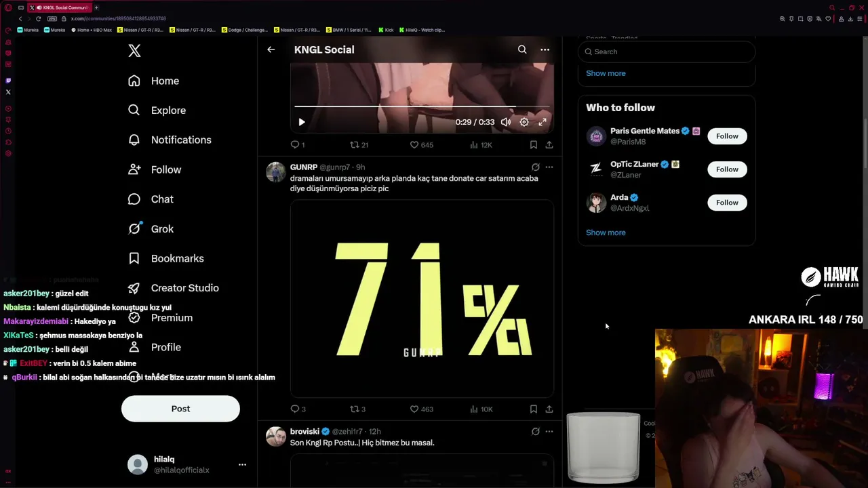This screenshot has width=868, height=488.
Task: Open Notifications in sidebar
Action: pyautogui.click(x=170, y=140)
